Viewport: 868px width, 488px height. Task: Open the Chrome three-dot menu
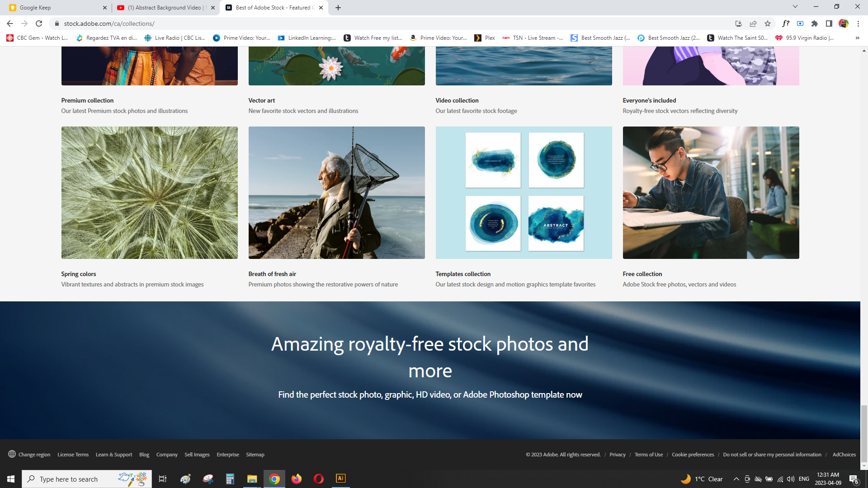pyautogui.click(x=858, y=23)
